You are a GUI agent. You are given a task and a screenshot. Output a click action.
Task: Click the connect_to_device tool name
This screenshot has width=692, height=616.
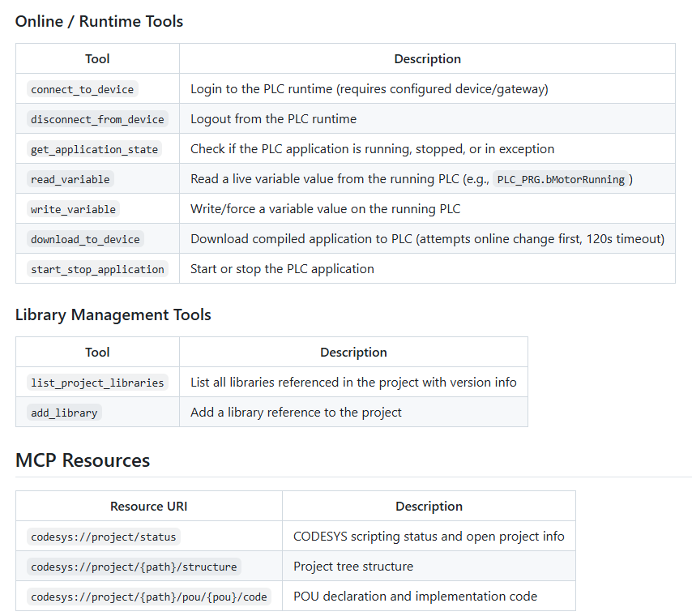pyautogui.click(x=82, y=89)
